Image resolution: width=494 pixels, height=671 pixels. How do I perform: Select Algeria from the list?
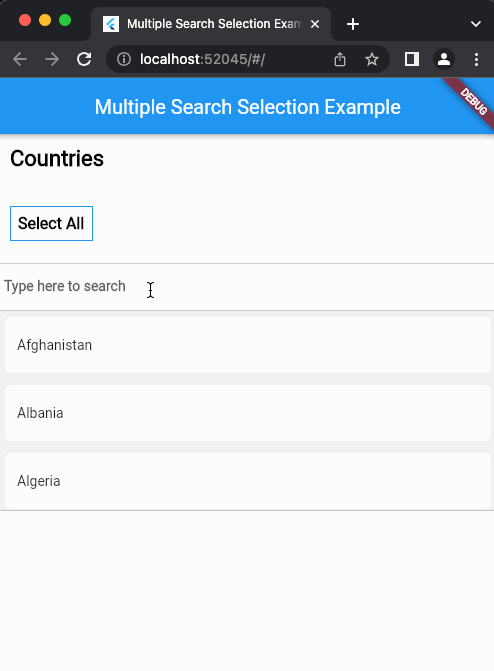(248, 481)
